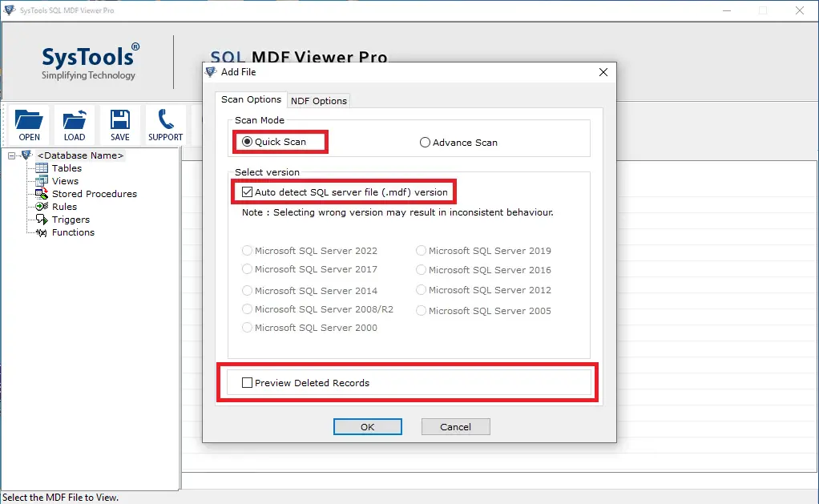The height and width of the screenshot is (504, 819).
Task: Choose Microsoft SQL Server 2005 radio option
Action: [421, 310]
